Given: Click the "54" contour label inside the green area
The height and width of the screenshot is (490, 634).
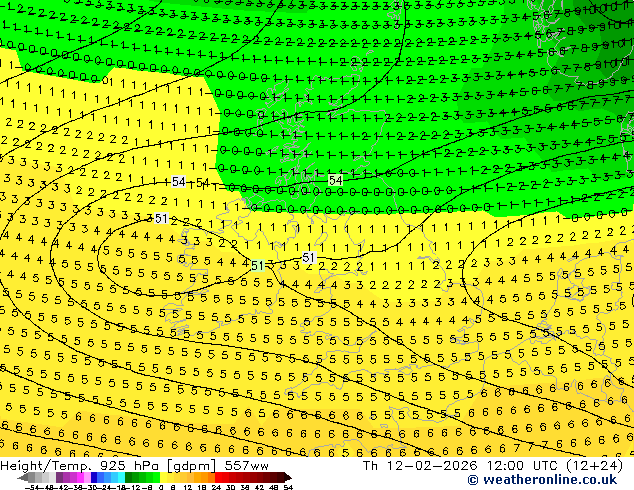Looking at the screenshot, I should tap(336, 180).
